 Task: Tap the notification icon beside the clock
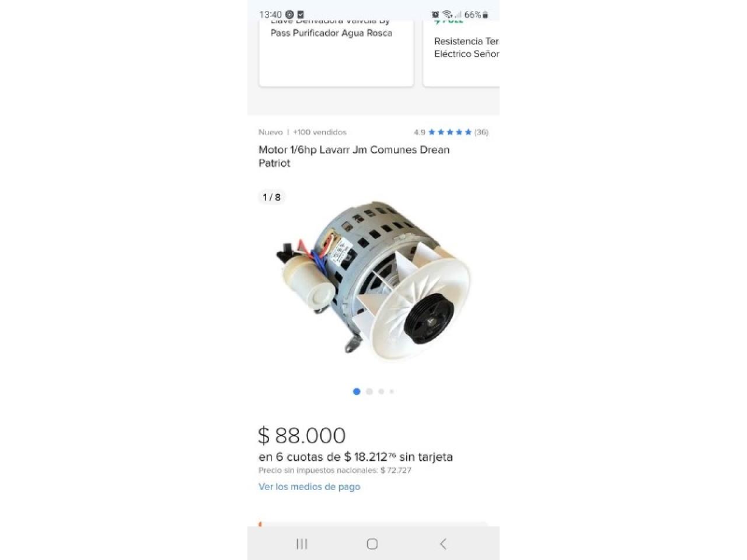click(x=289, y=15)
